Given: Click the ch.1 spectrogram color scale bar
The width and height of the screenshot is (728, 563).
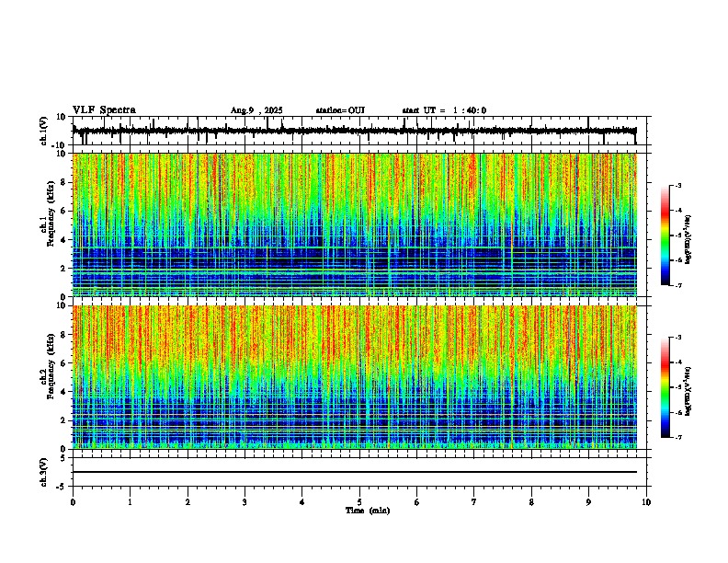Looking at the screenshot, I should [x=665, y=236].
